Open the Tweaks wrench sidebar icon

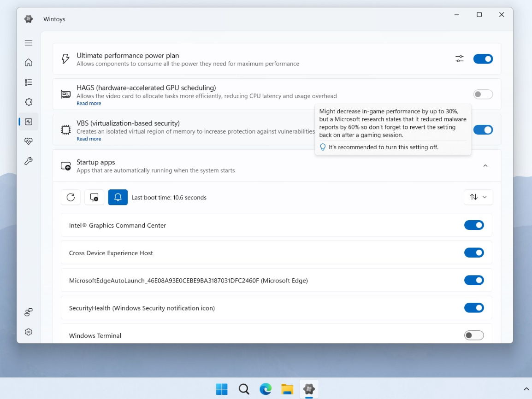point(29,161)
